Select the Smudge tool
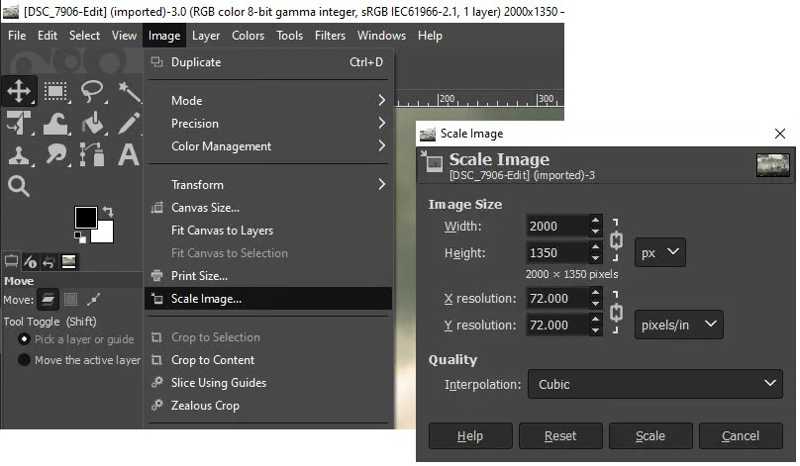Viewport: 800px width, 466px height. pyautogui.click(x=56, y=155)
